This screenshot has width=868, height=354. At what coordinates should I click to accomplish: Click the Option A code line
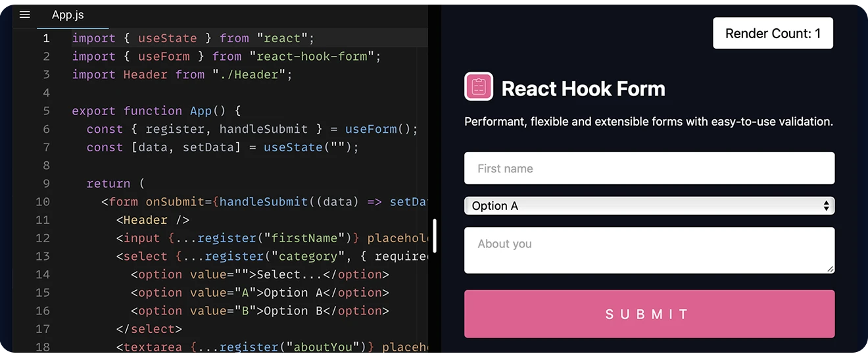click(260, 293)
